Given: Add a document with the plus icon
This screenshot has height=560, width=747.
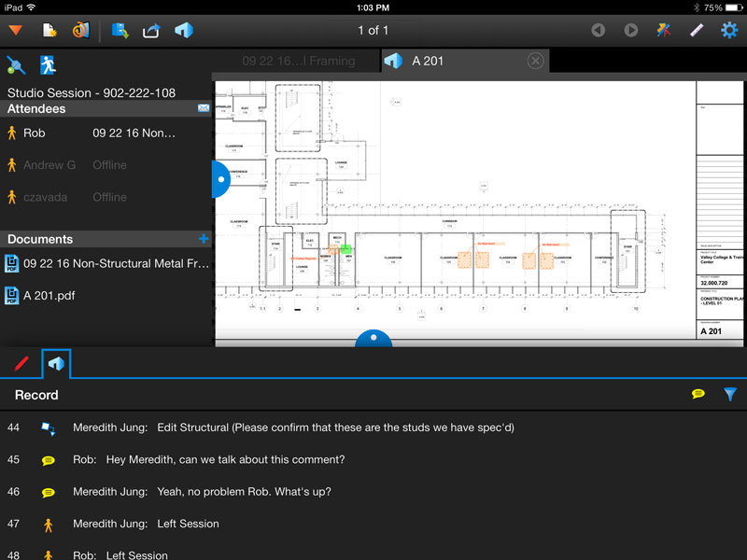Looking at the screenshot, I should pyautogui.click(x=204, y=239).
